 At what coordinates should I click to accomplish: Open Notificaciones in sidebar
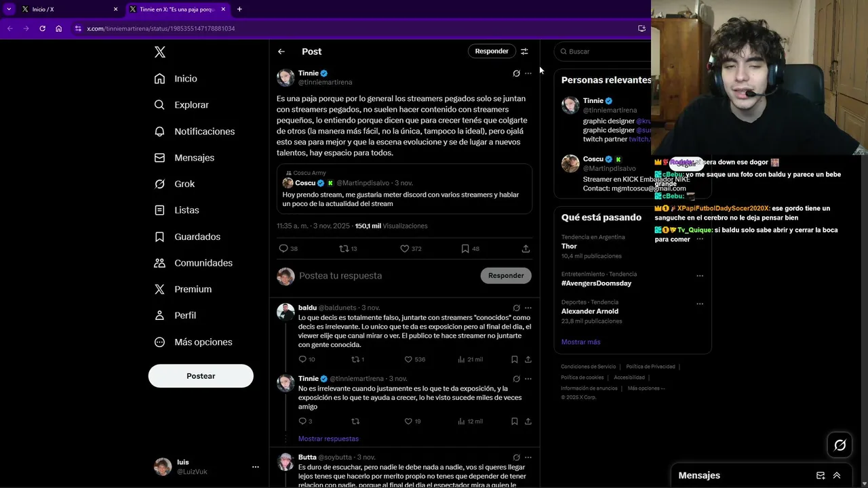(x=195, y=131)
